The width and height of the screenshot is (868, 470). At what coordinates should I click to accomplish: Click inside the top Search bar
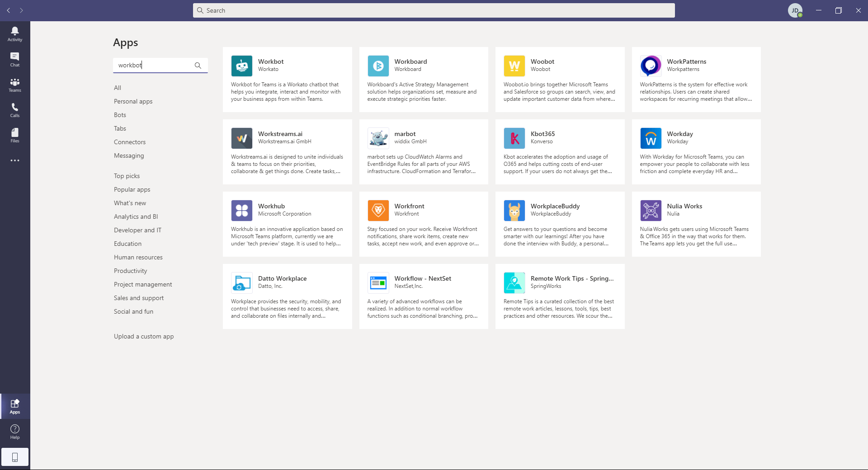click(x=434, y=10)
